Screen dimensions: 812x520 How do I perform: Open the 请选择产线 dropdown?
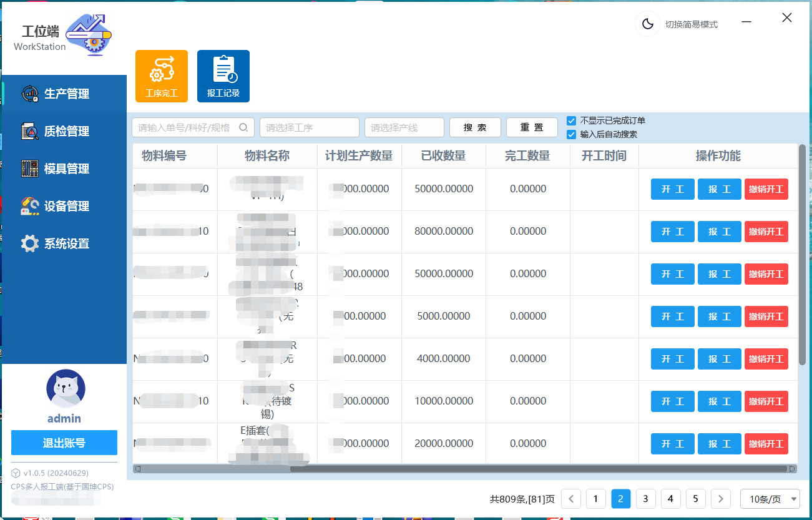pyautogui.click(x=404, y=127)
